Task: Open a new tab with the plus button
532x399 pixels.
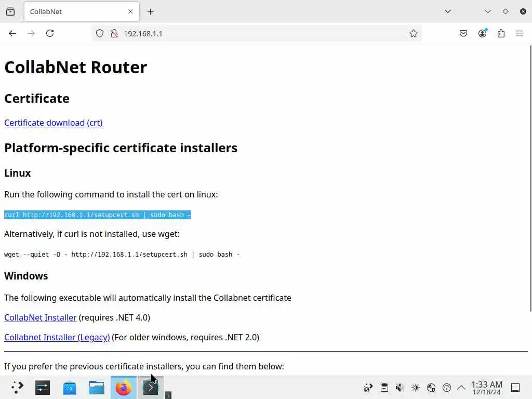Action: point(150,12)
